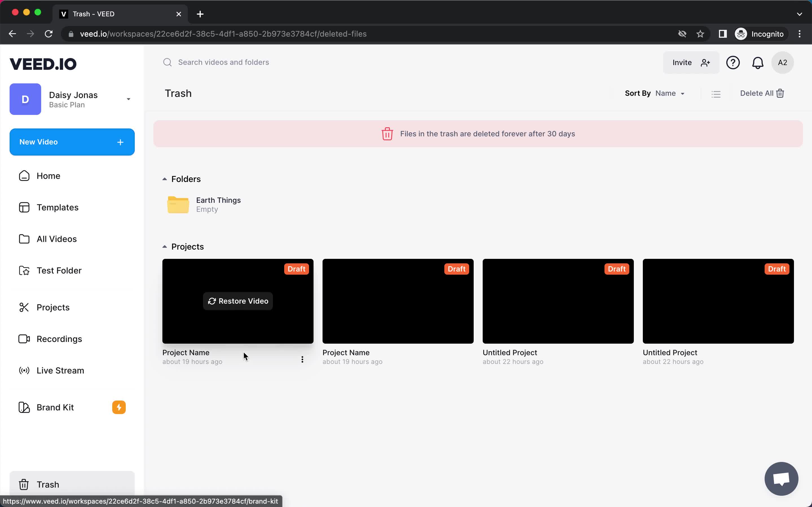
Task: Select the All Videos menu item
Action: [x=57, y=239]
